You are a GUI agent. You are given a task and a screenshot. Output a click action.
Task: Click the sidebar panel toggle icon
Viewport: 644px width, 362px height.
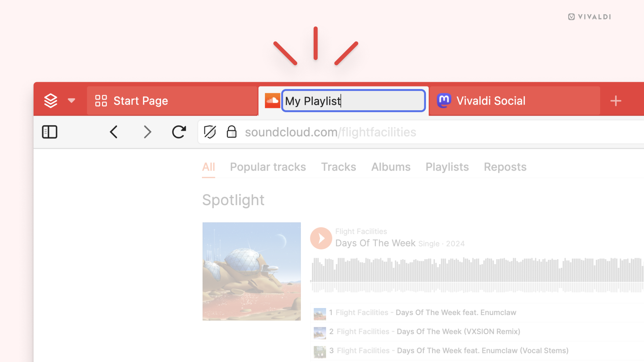point(49,132)
